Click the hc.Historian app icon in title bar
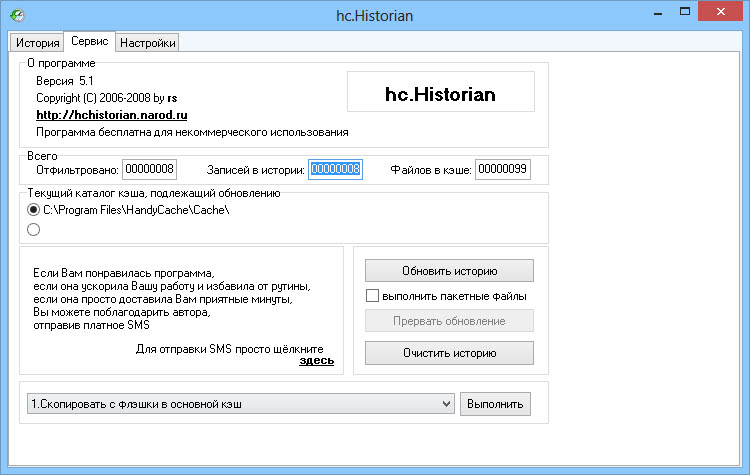 click(17, 15)
